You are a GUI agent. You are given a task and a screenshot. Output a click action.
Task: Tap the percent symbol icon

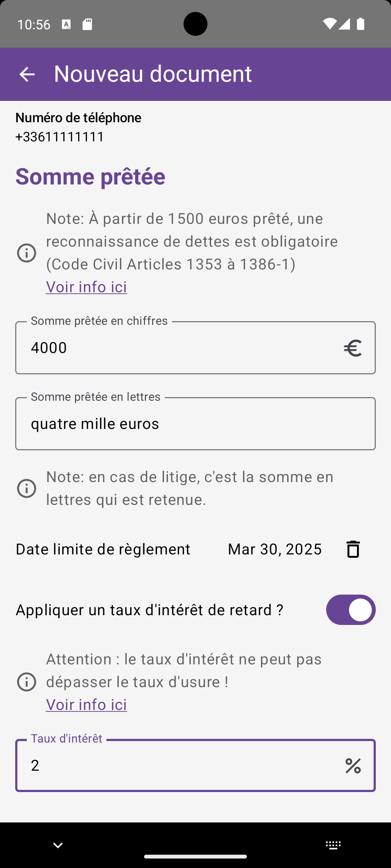353,766
